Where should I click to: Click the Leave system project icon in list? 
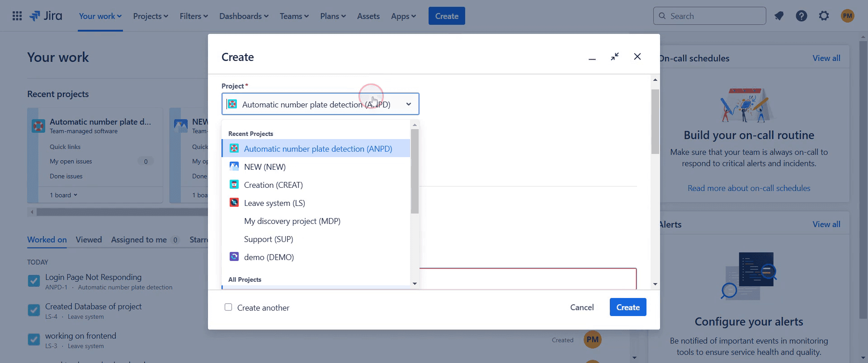pos(234,203)
